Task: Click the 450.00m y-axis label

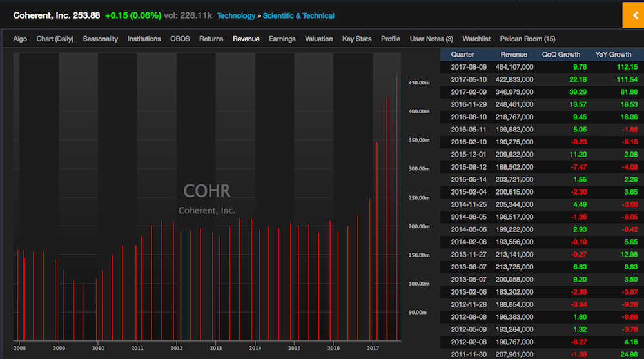Action: 419,82
